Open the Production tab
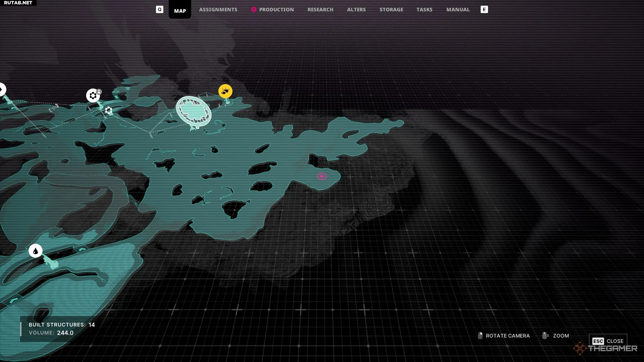 pyautogui.click(x=276, y=10)
